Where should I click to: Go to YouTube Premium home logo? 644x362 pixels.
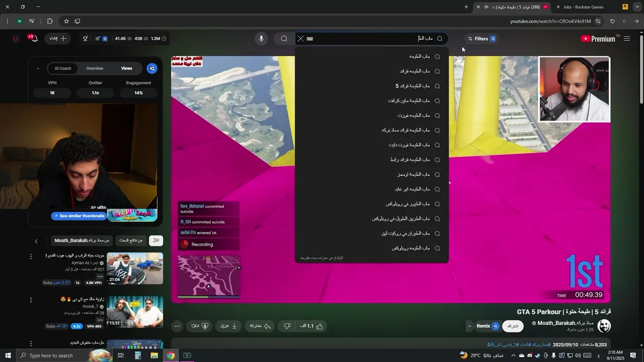pyautogui.click(x=598, y=39)
